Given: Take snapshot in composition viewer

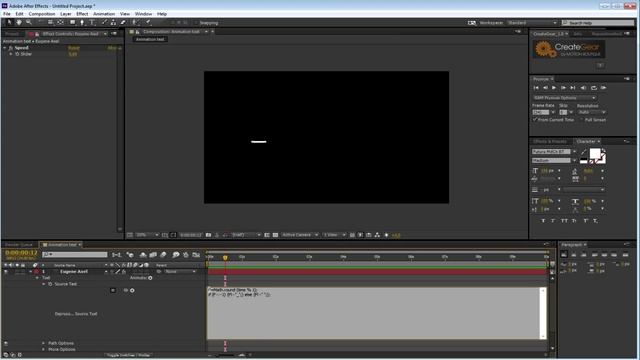Looking at the screenshot, I should [208, 235].
